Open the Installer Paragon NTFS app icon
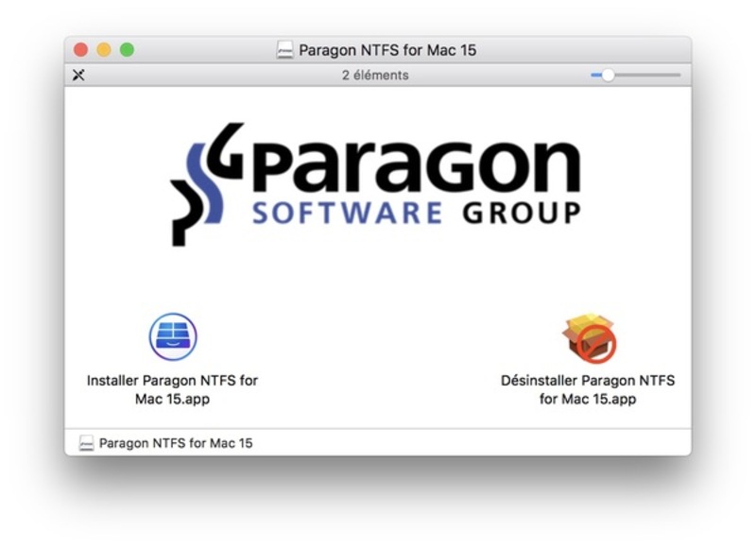 [x=173, y=336]
